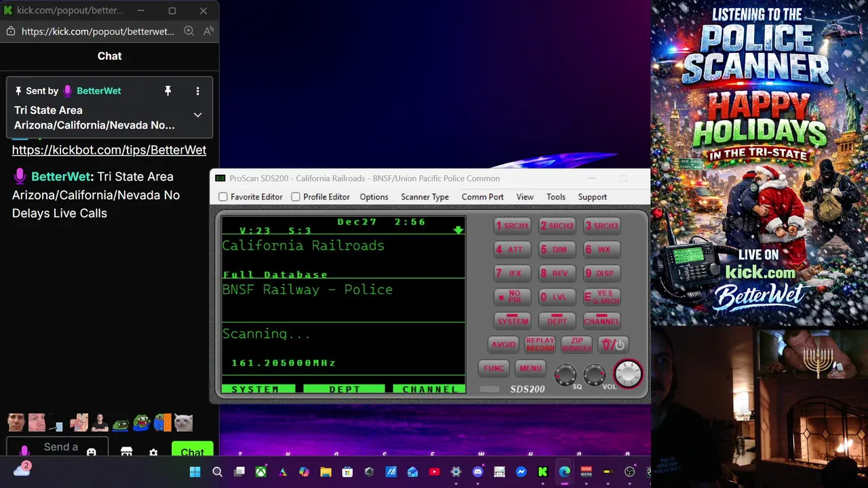Enable the Favorite Editor checkbox

coord(223,197)
